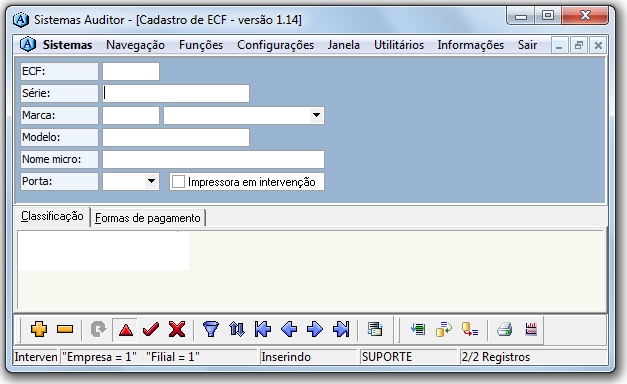
Task: Close the inner Cadastro de ECF window
Action: click(598, 45)
